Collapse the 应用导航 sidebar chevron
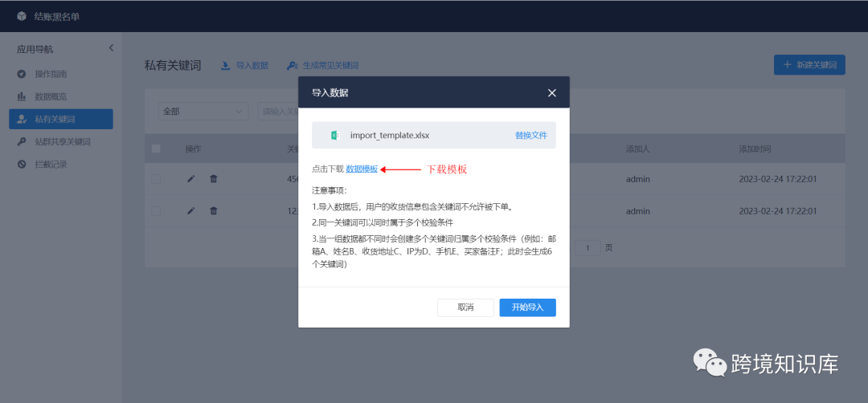Screen dimensions: 868x403 pyautogui.click(x=111, y=48)
